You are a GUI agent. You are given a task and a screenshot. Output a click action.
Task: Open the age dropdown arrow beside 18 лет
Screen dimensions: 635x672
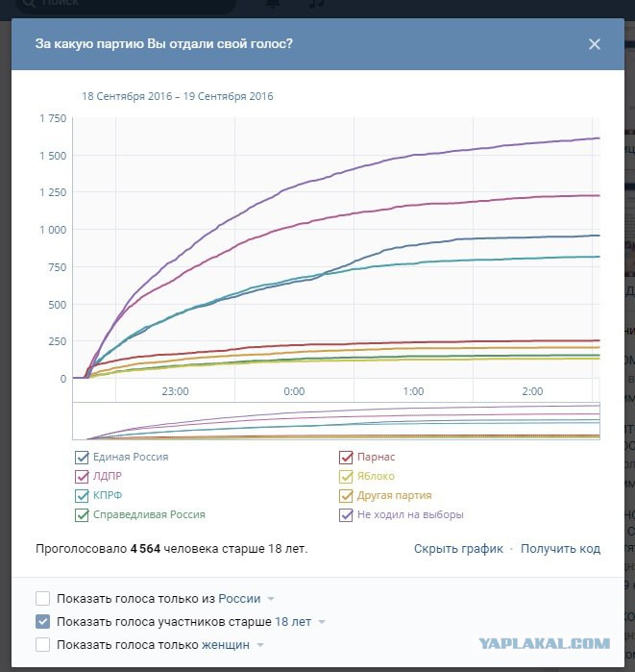pyautogui.click(x=322, y=622)
